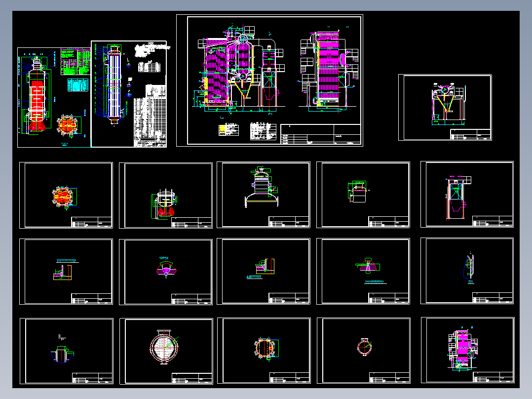The height and width of the screenshot is (399, 532).
Task: Select the isolated sheet with yellow hopper funnel
Action: 445,107
